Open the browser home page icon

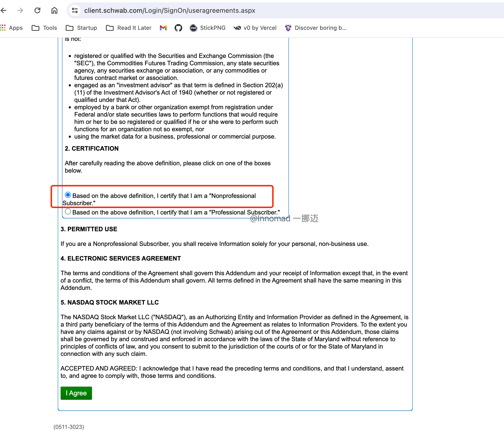[x=54, y=10]
